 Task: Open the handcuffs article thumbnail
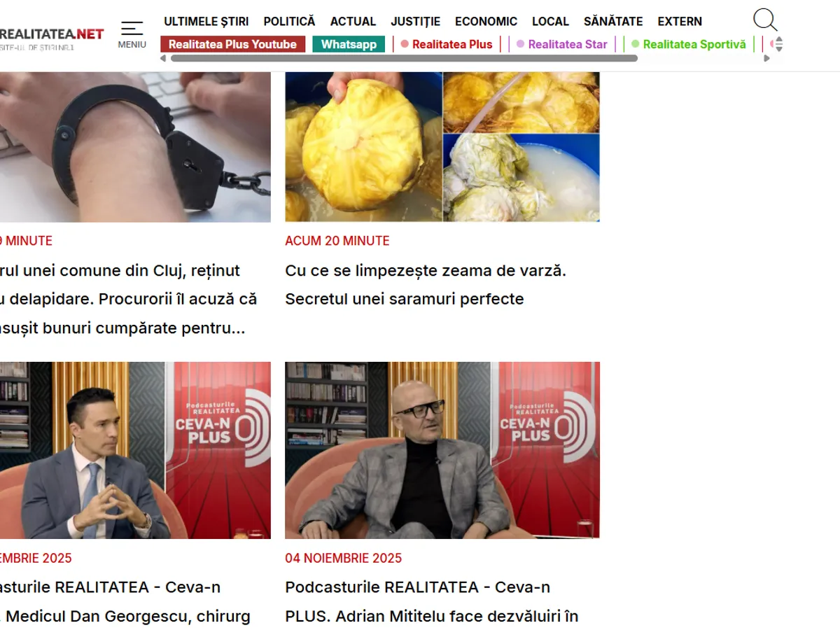point(135,146)
